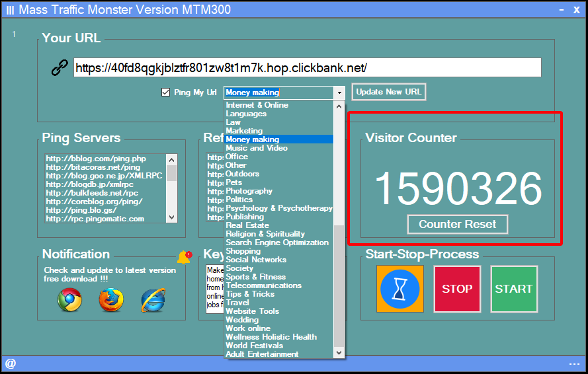
Task: Choose Telecommunications category
Action: tap(278, 285)
